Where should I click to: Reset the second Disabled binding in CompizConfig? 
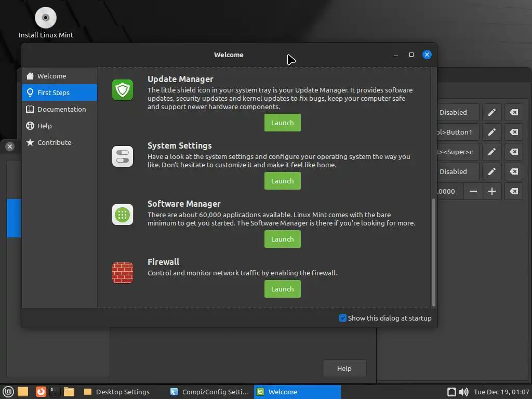(514, 171)
